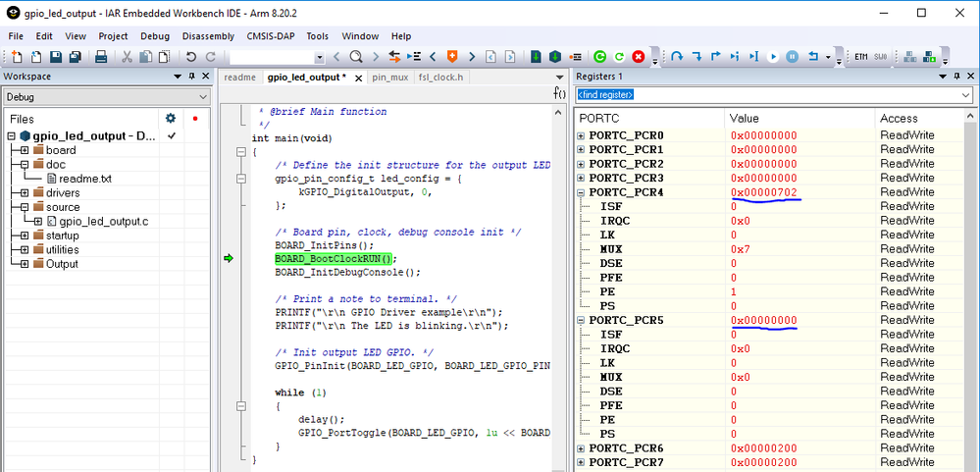Click the Save All toolbar icon
The height and width of the screenshot is (472, 980).
(x=75, y=57)
